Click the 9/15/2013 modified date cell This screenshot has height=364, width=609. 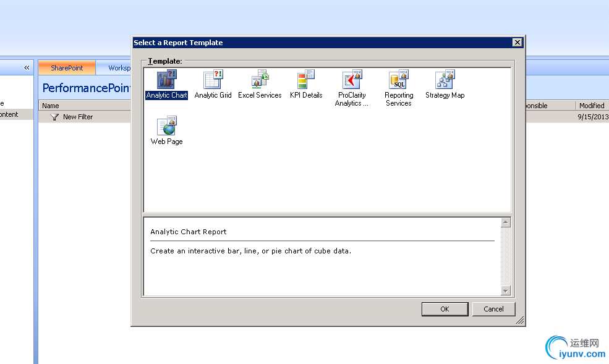click(593, 117)
